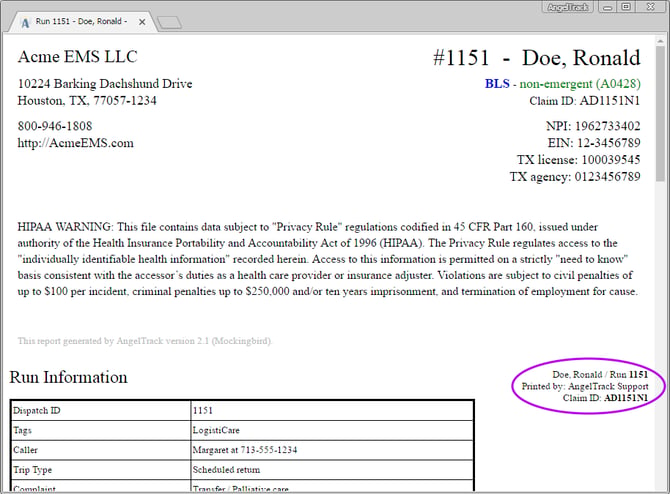This screenshot has width=670, height=494.
Task: Click the LogistiCare tag cell
Action: point(332,430)
